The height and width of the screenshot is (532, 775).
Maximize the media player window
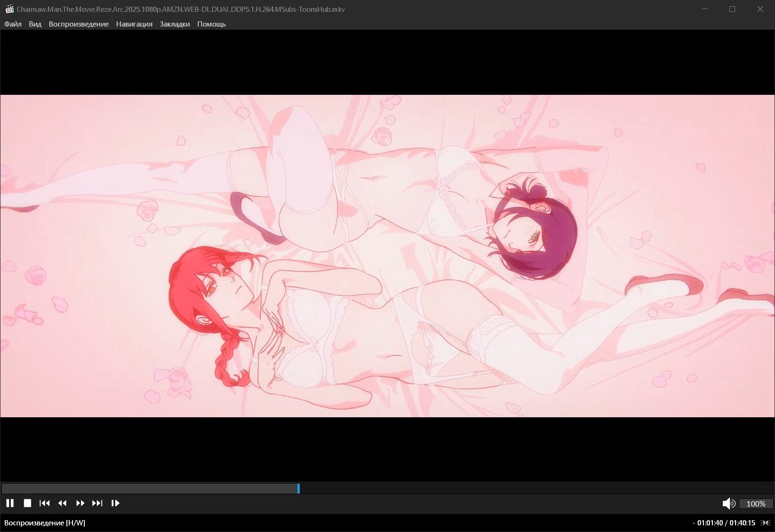click(732, 9)
